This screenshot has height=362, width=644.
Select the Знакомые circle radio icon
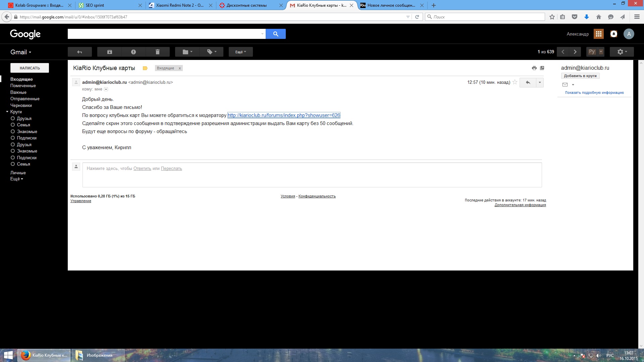pos(13,131)
